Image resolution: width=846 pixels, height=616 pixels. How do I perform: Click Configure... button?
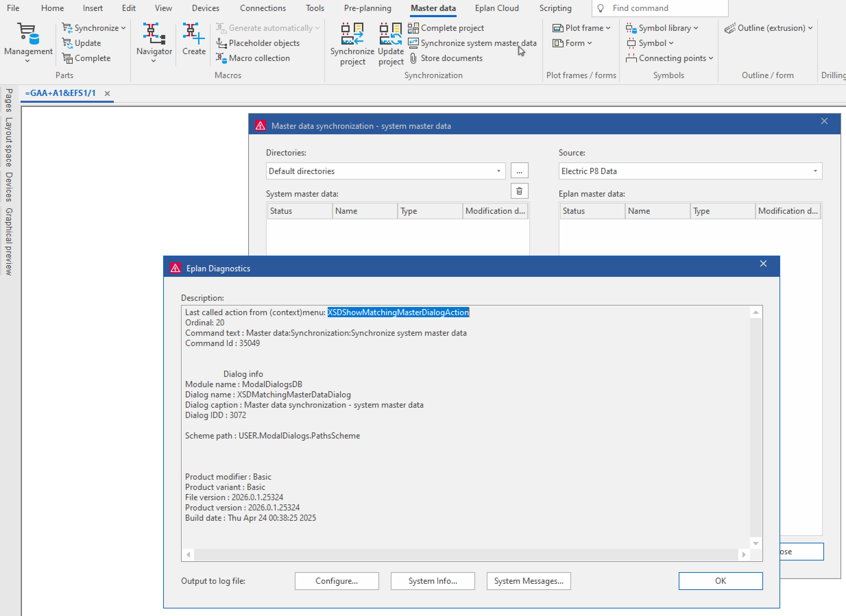click(x=337, y=581)
